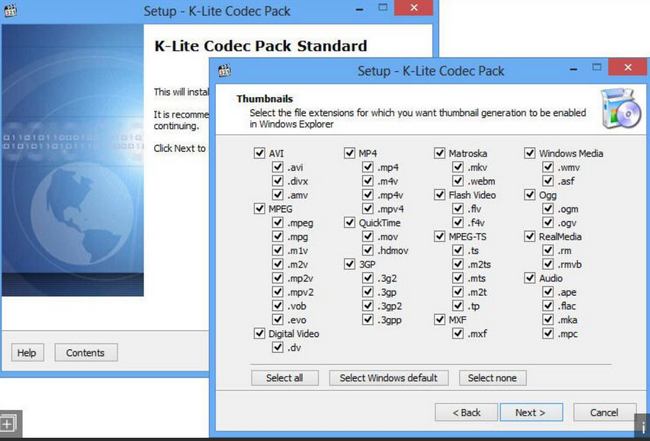Open Help in the back setup window
This screenshot has height=441, width=650.
click(x=27, y=353)
